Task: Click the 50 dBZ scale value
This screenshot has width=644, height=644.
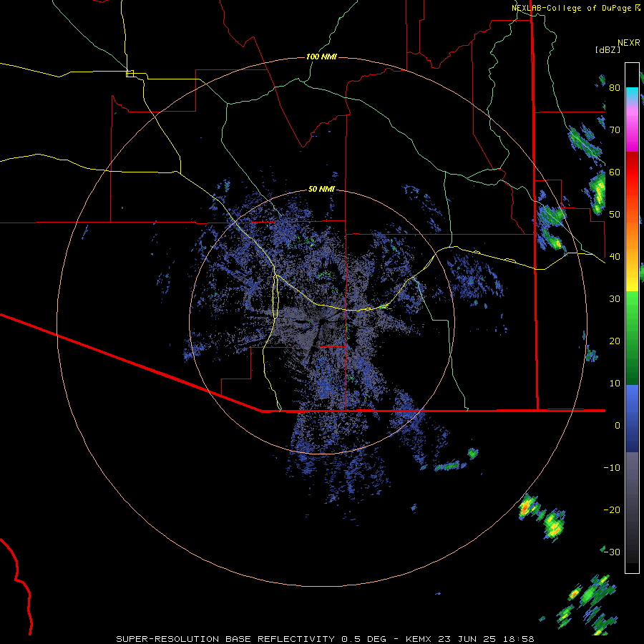Action: point(615,215)
